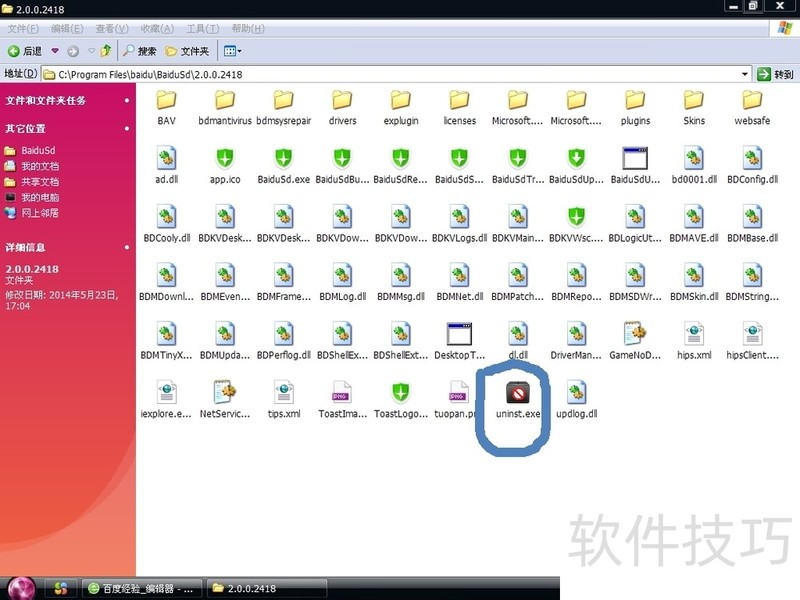This screenshot has width=800, height=600.
Task: Toggle the 文件夹 folders pane
Action: pos(187,51)
